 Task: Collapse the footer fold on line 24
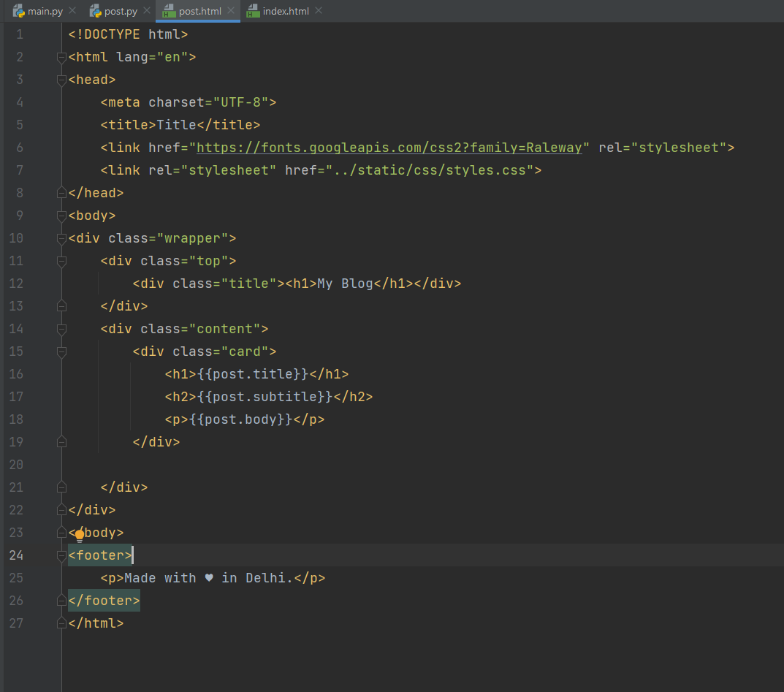click(61, 555)
